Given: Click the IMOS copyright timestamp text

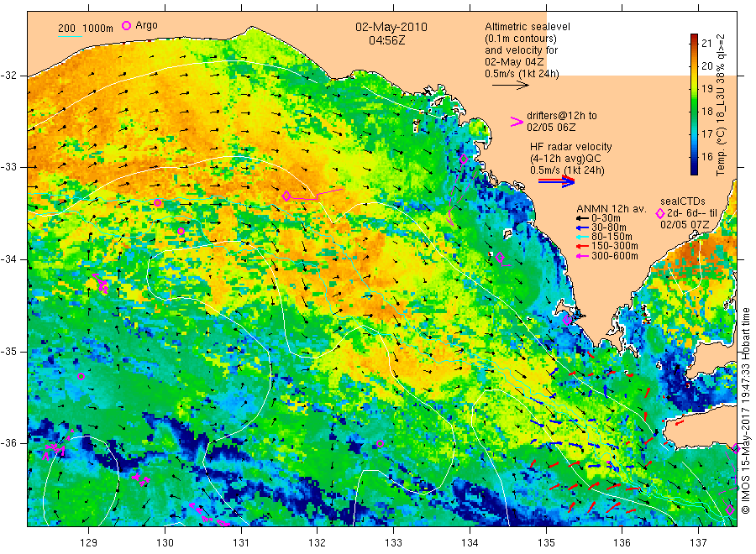Looking at the screenshot, I should (x=746, y=411).
